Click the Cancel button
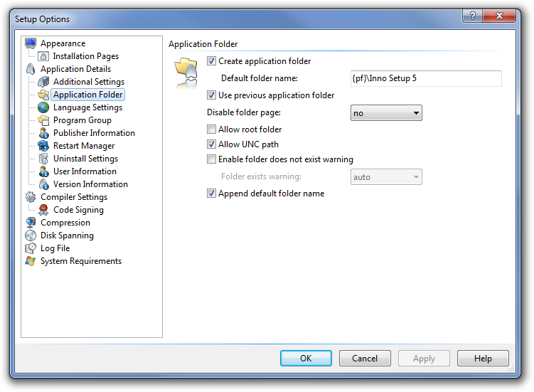Image resolution: width=534 pixels, height=392 pixels. tap(365, 358)
